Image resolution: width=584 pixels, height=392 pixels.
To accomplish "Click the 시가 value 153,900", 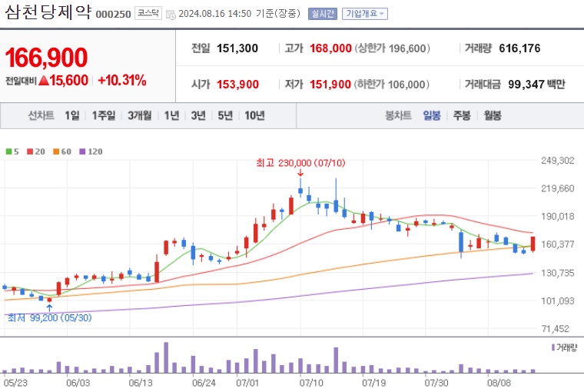I will 237,85.
